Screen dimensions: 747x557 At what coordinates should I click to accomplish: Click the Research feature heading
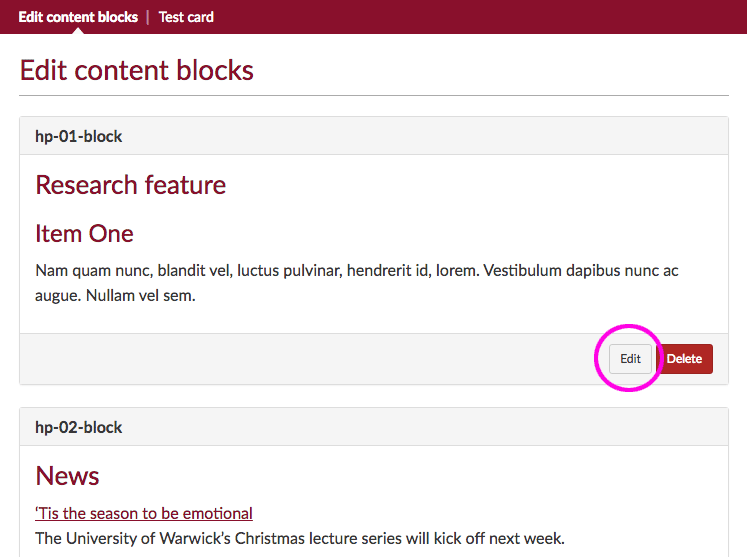(x=131, y=185)
